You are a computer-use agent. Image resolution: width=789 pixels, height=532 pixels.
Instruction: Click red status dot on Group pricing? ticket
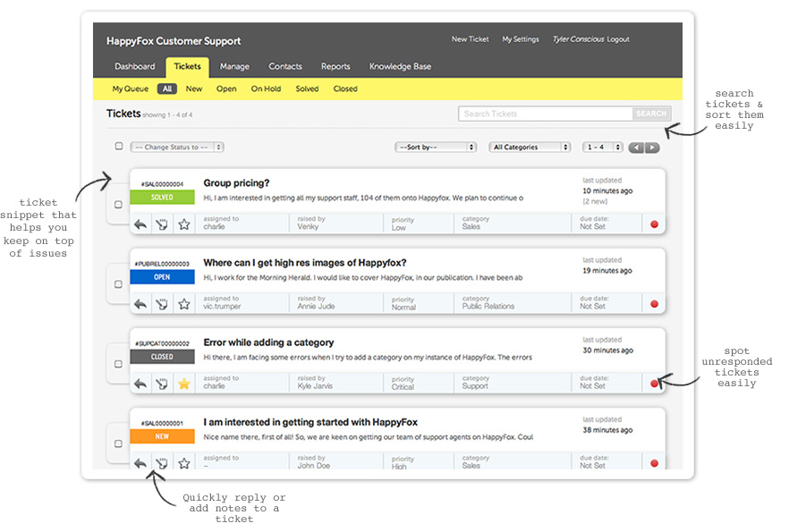tap(654, 224)
